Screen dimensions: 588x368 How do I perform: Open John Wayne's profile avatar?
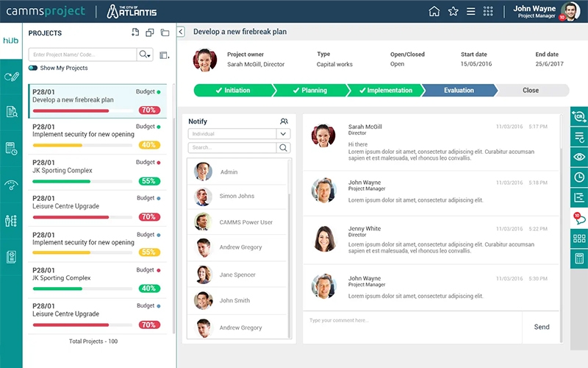[x=570, y=11]
